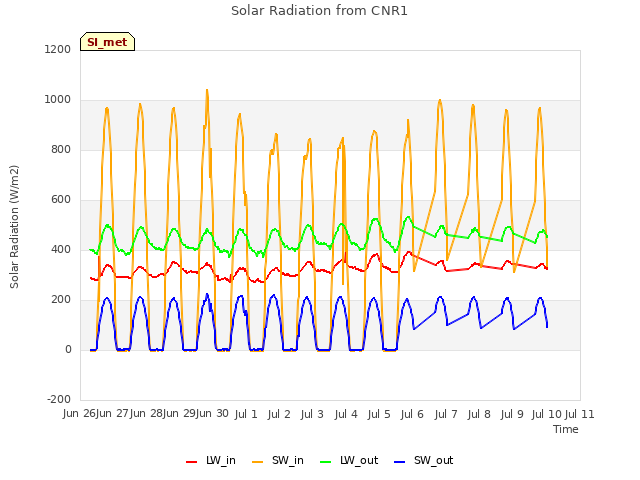Viewport: 640px width, 480px height.
Task: Click the orange SW_in legend swatch
Action: pos(258,462)
